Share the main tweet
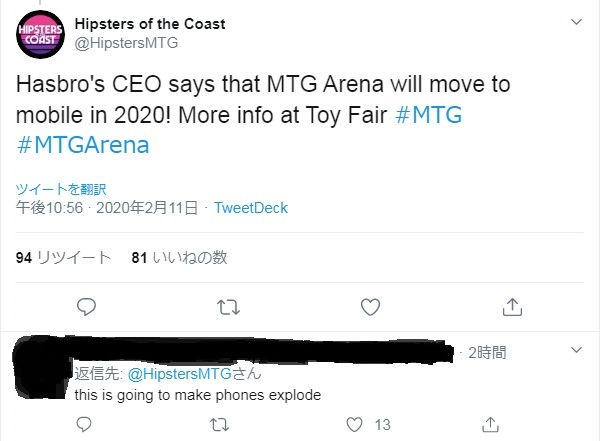This screenshot has width=601, height=441. [510, 305]
